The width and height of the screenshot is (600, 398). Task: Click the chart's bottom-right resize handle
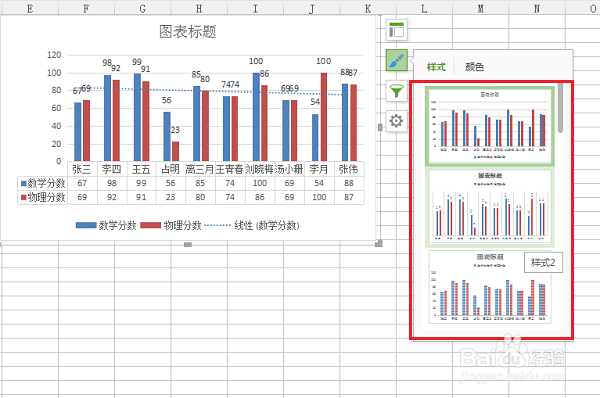click(x=378, y=243)
